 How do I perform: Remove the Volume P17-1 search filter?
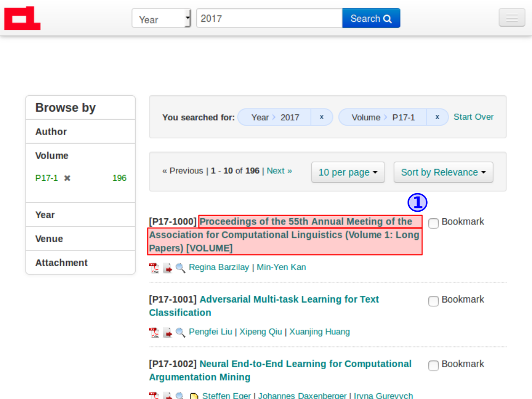[437, 117]
